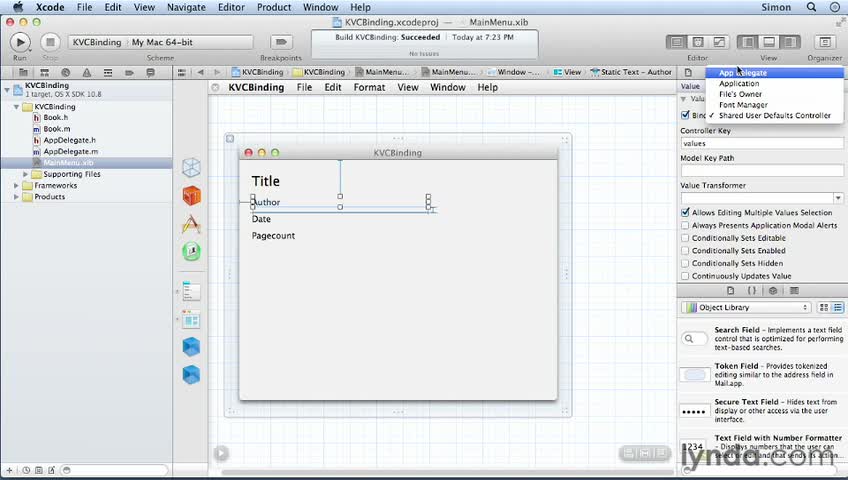The image size is (848, 480).
Task: Toggle the Bind to checkbox
Action: (x=685, y=115)
